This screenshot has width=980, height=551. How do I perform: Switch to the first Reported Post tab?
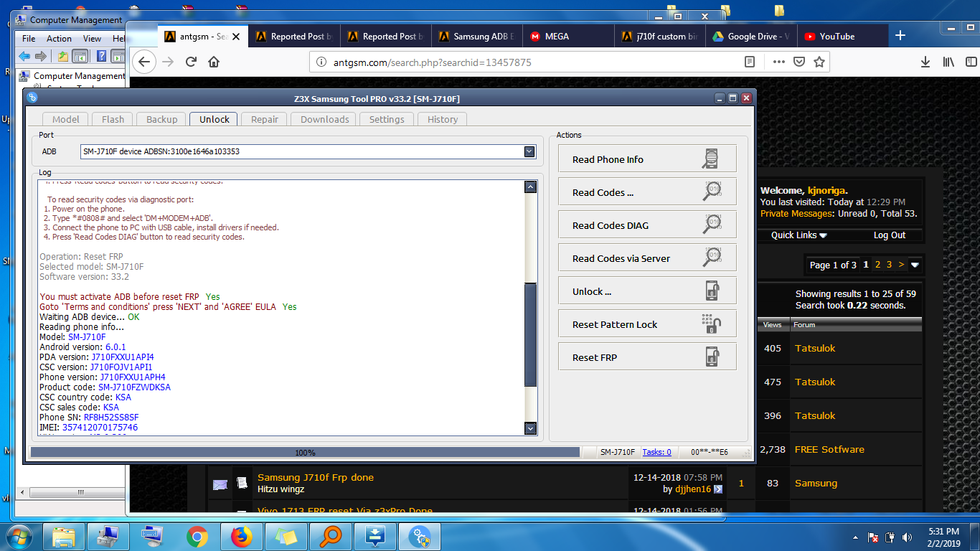click(294, 37)
